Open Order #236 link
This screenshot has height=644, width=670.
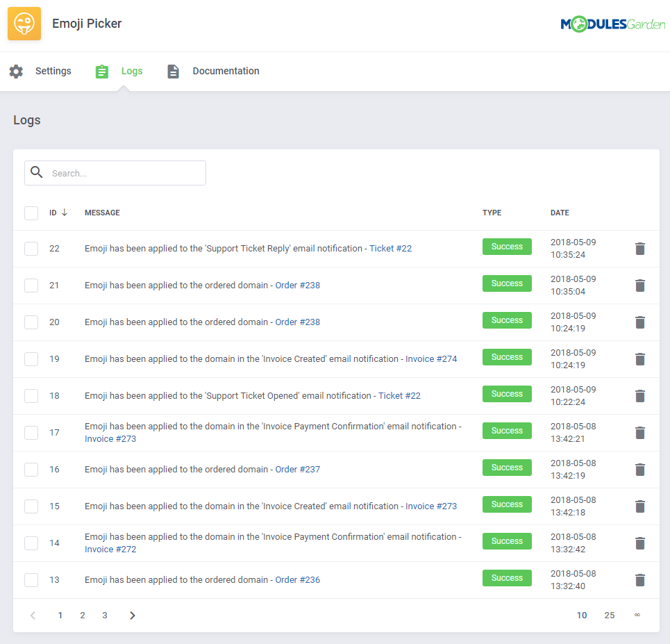pos(297,580)
